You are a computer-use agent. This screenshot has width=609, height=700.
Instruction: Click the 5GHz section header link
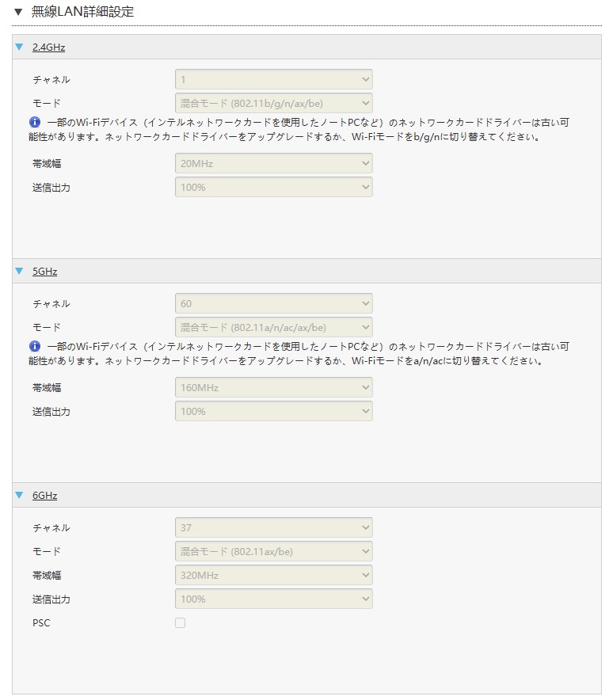[x=44, y=272]
